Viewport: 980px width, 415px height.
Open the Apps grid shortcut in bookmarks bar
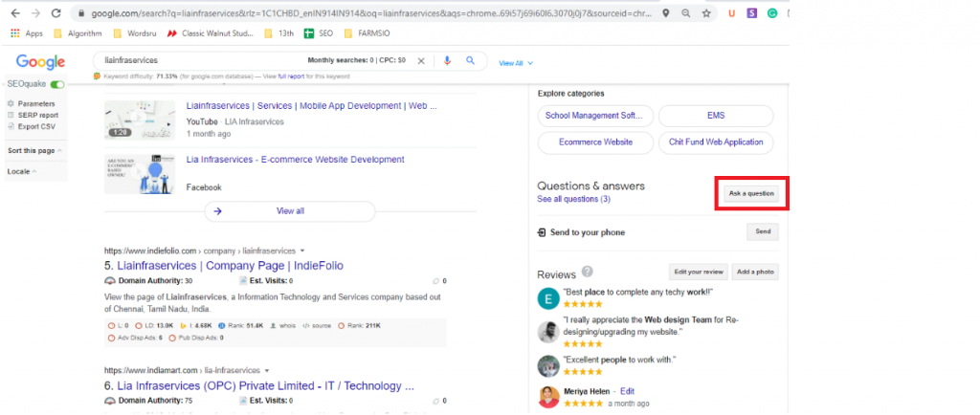(x=27, y=33)
